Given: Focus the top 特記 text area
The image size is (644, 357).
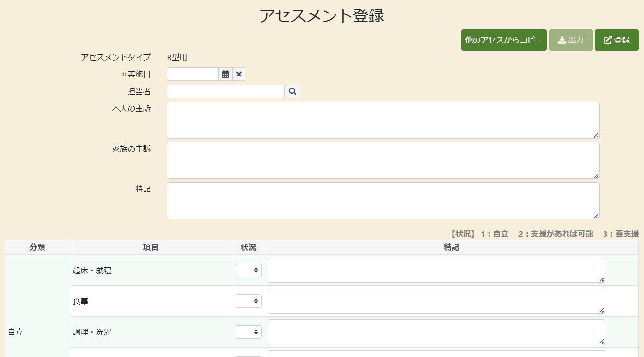Looking at the screenshot, I should click(x=383, y=201).
